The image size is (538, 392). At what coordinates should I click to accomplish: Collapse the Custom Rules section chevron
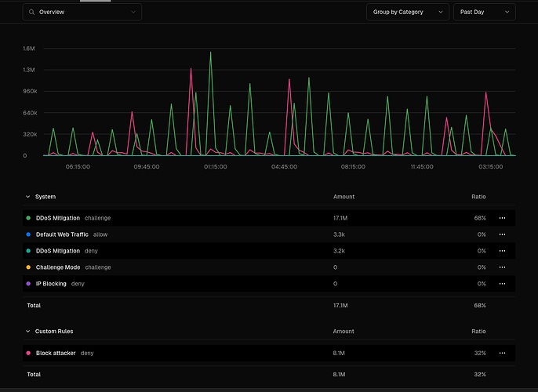(x=27, y=332)
